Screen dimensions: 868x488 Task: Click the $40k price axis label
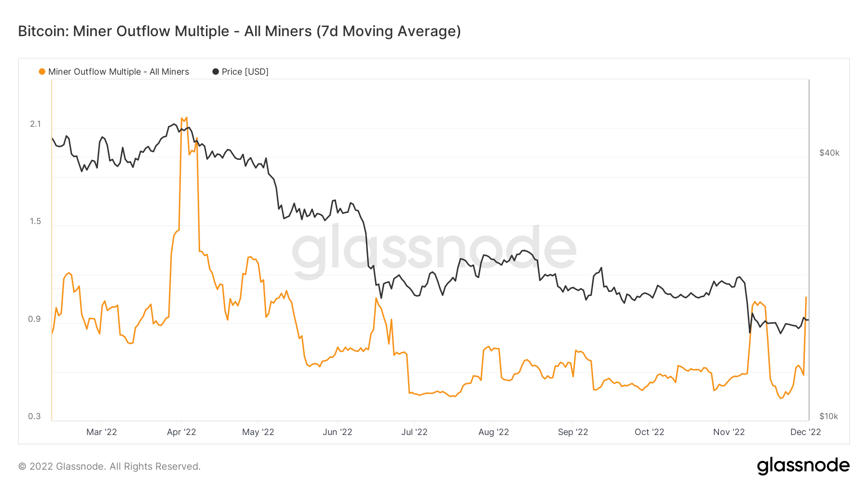[x=829, y=153]
